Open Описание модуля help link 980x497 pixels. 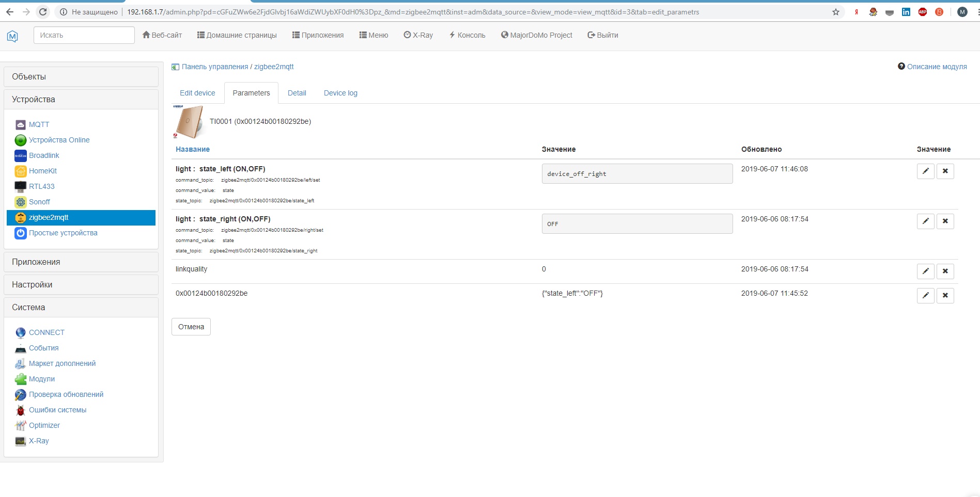936,67
